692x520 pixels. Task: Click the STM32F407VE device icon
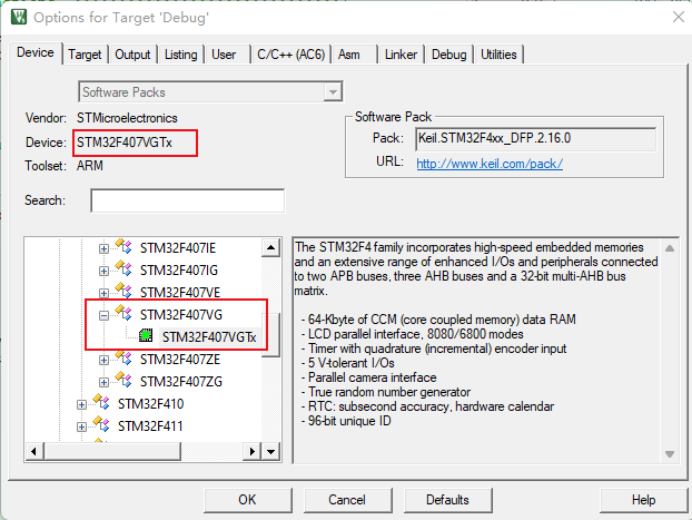124,292
